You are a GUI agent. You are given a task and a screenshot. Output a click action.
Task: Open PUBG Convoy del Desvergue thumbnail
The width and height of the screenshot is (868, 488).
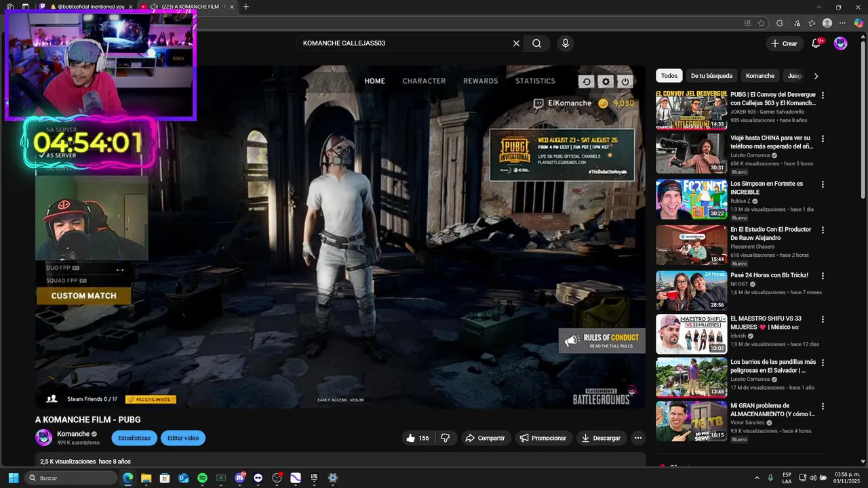(x=691, y=109)
